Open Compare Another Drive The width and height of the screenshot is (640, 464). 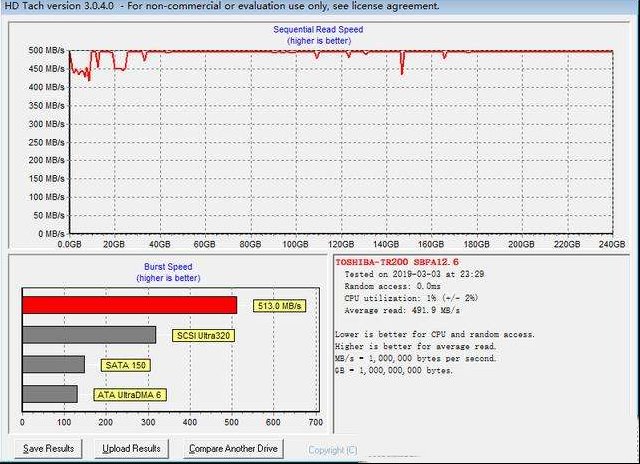(x=233, y=448)
